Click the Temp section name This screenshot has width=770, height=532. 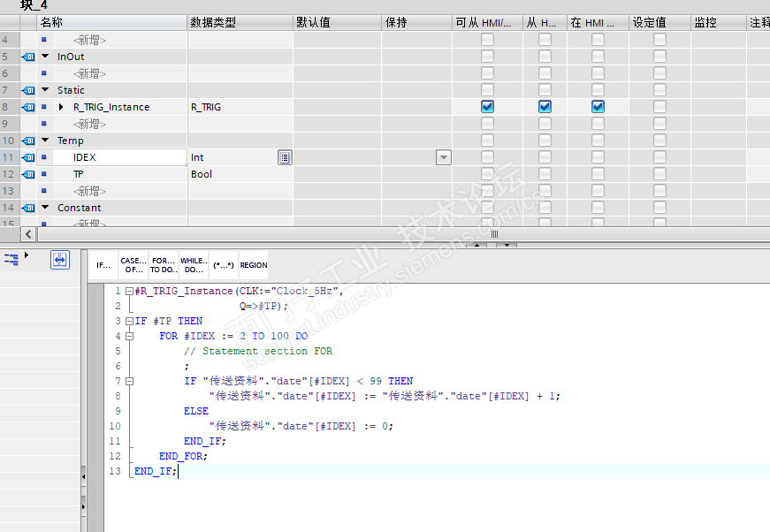coord(70,141)
